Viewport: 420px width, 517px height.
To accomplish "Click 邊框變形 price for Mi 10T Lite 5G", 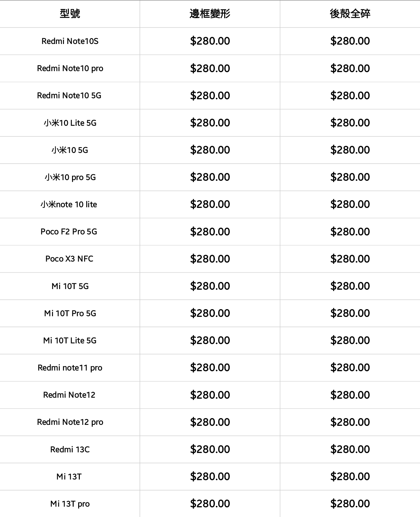I will (210, 340).
